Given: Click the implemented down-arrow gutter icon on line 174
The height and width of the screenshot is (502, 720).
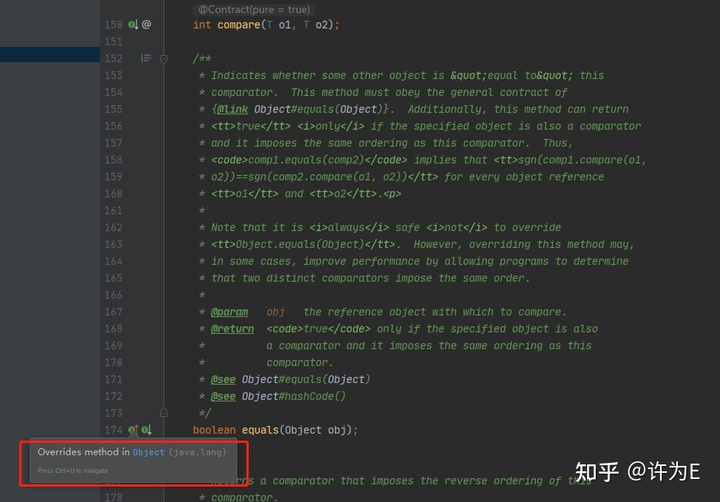Looking at the screenshot, I should (146, 429).
